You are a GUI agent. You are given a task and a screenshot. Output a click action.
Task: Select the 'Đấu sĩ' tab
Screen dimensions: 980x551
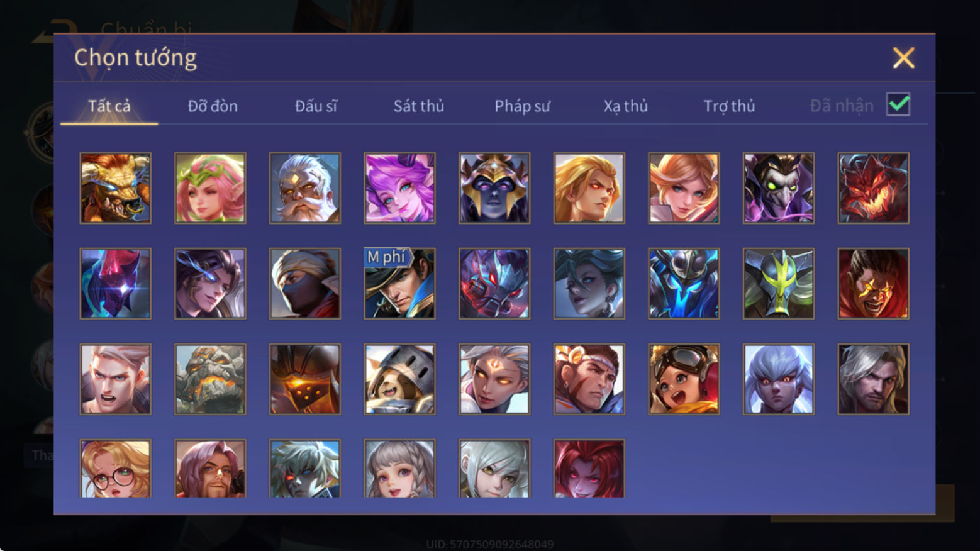pos(316,106)
